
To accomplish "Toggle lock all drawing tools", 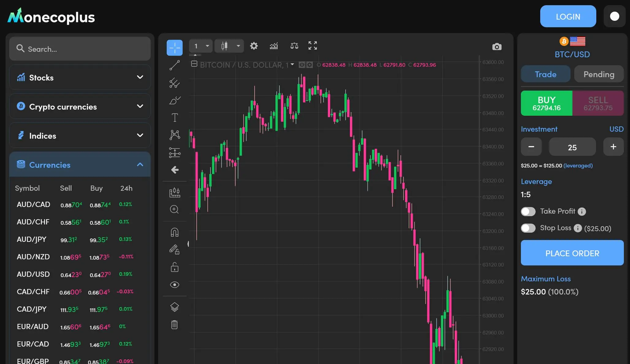I will (x=174, y=267).
